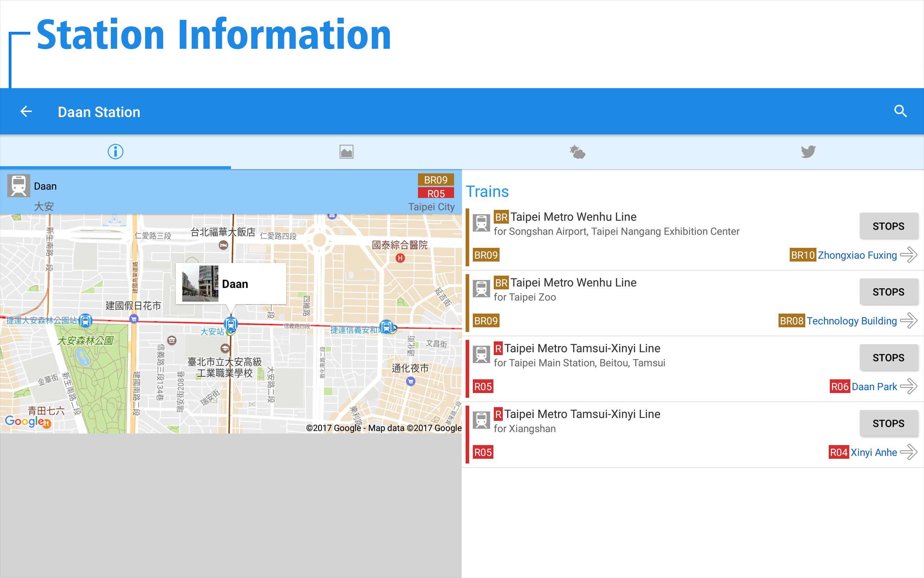
Task: Click arrow next to Daan Park
Action: coord(908,387)
